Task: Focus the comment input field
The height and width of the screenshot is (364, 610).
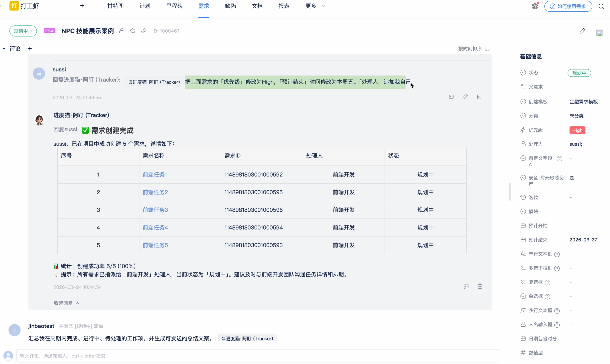Action: 257,356
